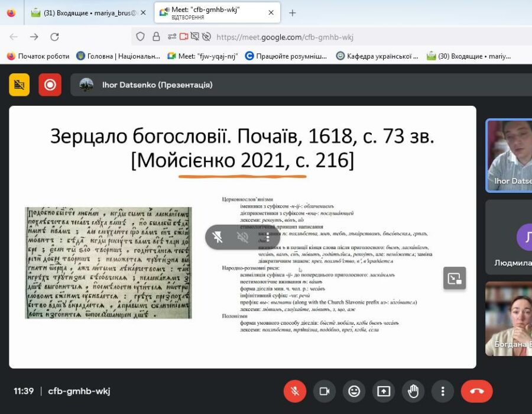
Task: Unmute the microphone in the call bar
Action: [294, 391]
